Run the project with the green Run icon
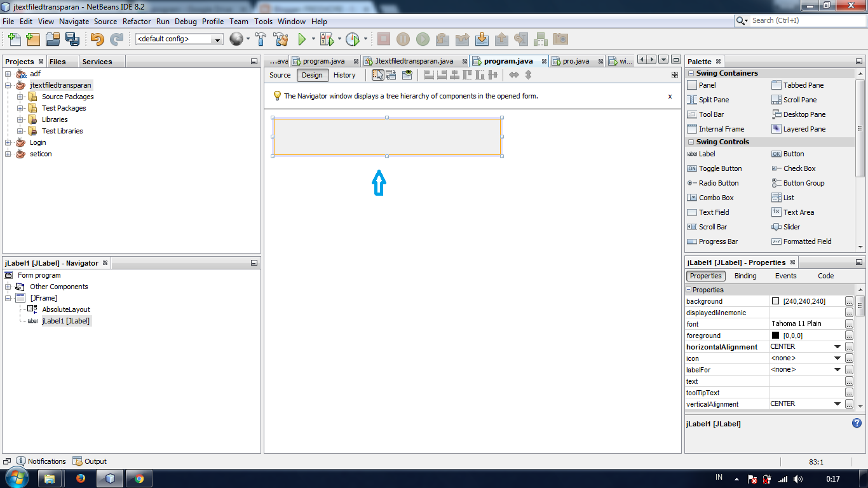The width and height of the screenshot is (868, 488). click(301, 39)
